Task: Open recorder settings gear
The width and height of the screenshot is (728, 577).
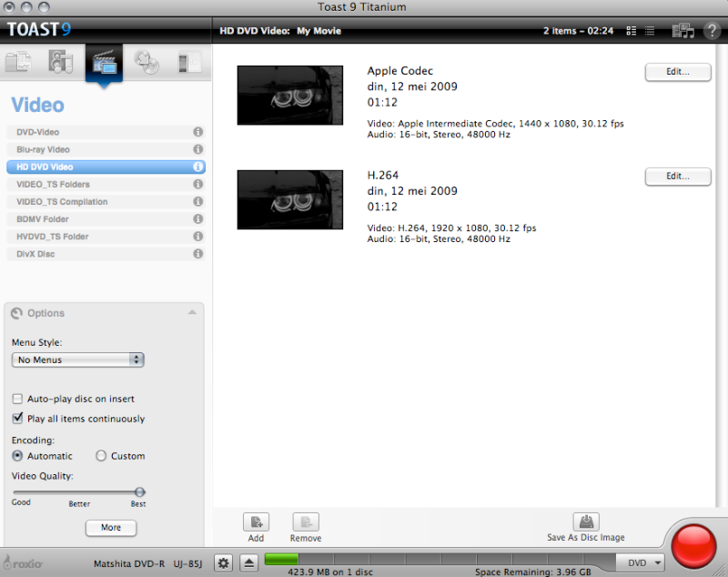Action: click(223, 563)
